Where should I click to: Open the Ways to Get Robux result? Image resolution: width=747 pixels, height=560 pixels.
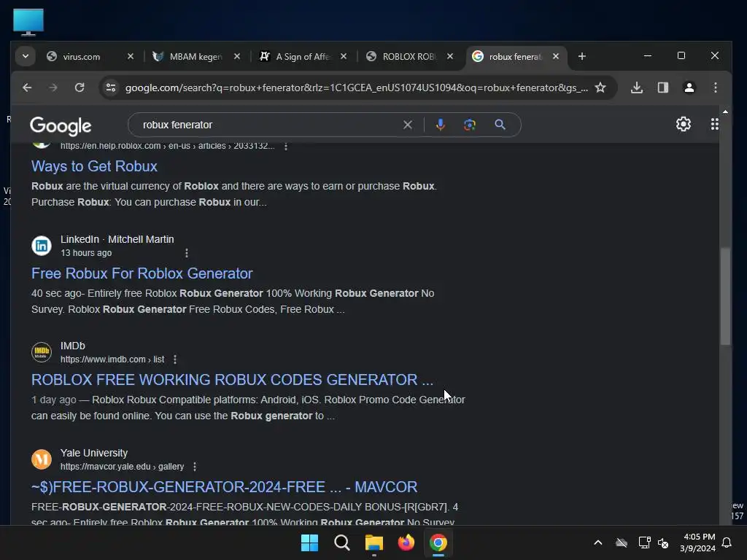pos(94,166)
